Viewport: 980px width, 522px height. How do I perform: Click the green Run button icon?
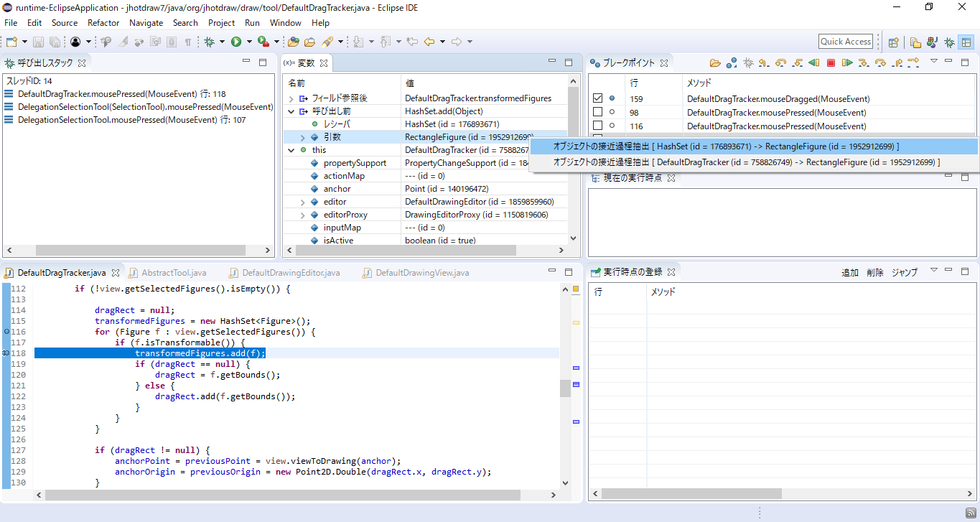(x=236, y=42)
